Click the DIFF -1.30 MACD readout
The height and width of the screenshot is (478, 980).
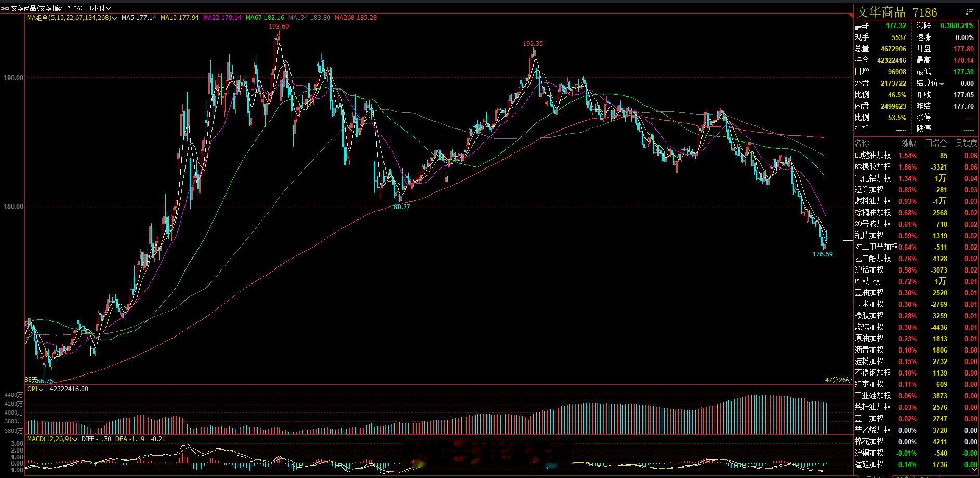(96, 439)
